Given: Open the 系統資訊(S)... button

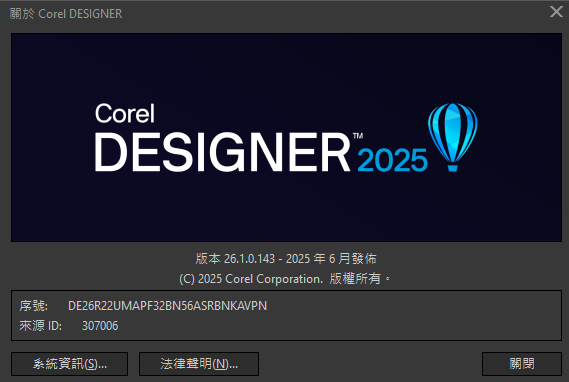Looking at the screenshot, I should pos(69,364).
